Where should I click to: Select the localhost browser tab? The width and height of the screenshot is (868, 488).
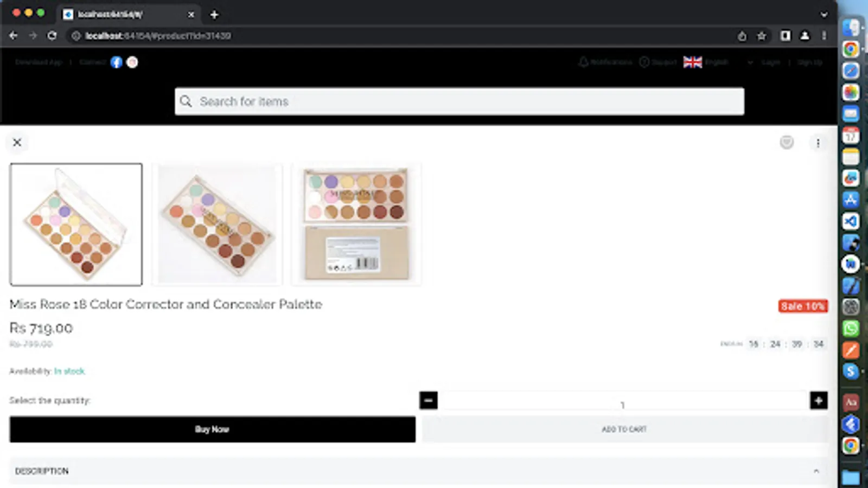tap(129, 15)
